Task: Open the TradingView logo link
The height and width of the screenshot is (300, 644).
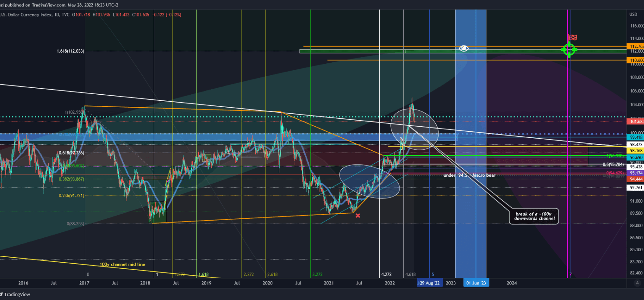Action: click(x=14, y=294)
